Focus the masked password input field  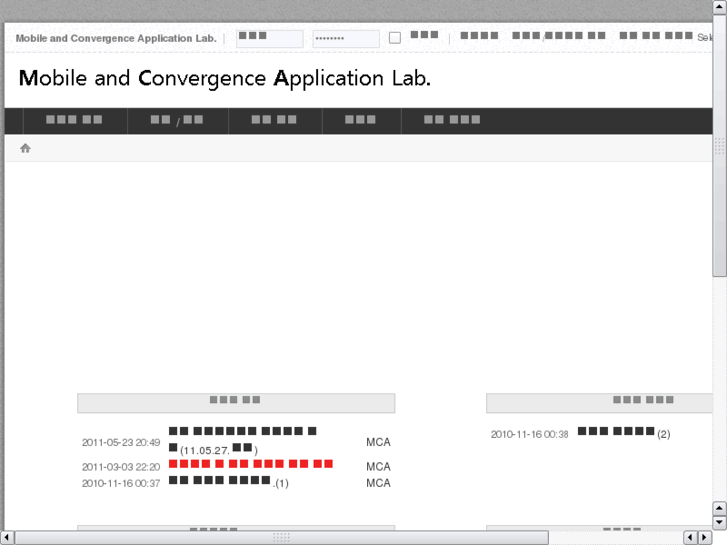pos(346,38)
